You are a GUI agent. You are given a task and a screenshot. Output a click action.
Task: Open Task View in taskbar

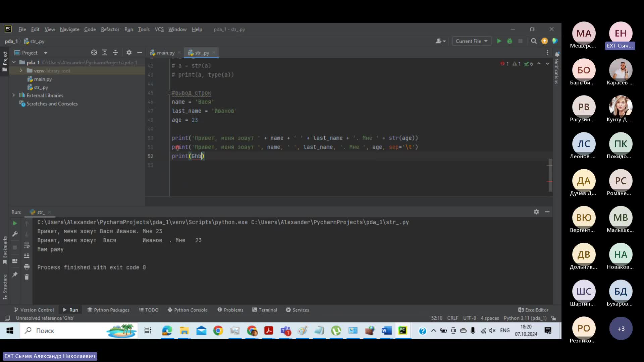[x=148, y=330]
